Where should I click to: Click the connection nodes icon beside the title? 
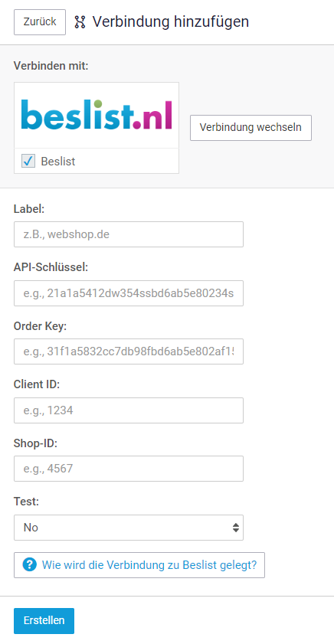tap(80, 22)
